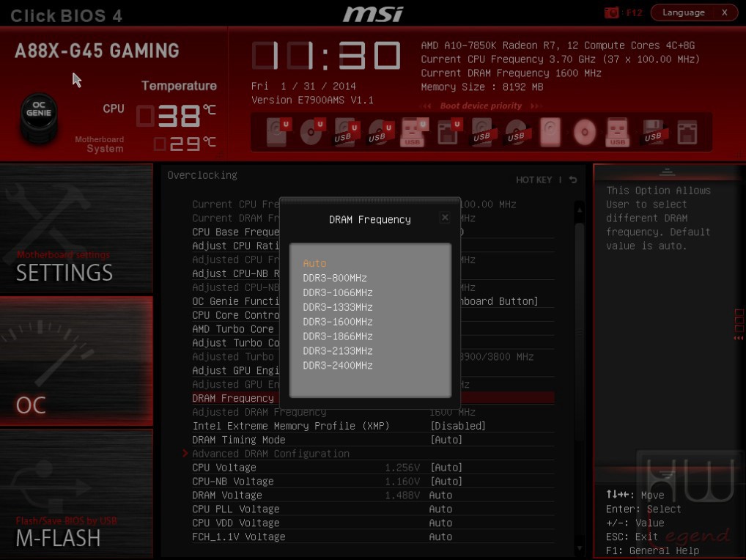Click CPU VDD Voltage Auto value field
Viewport: 746px width, 560px height.
pos(440,523)
